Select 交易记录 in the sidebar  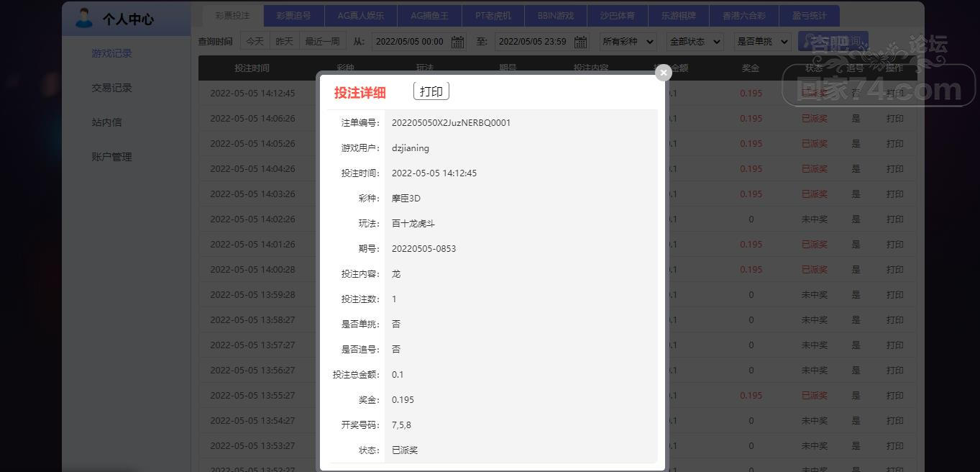coord(111,88)
